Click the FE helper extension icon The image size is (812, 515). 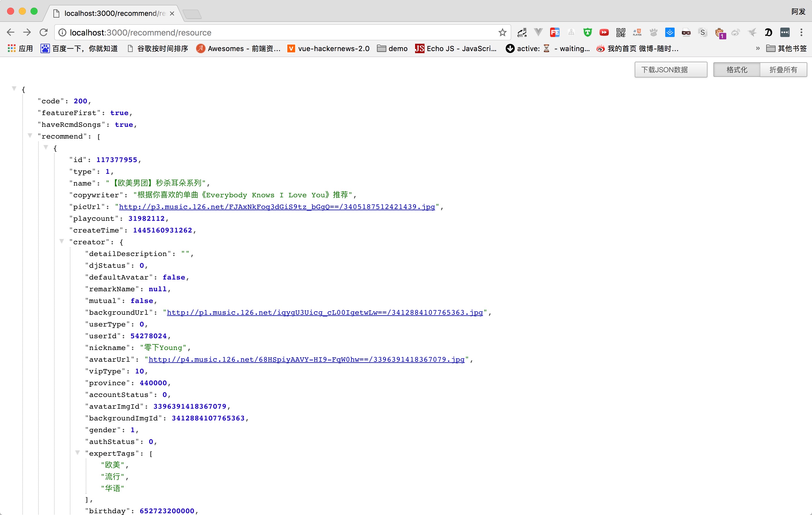(x=555, y=32)
